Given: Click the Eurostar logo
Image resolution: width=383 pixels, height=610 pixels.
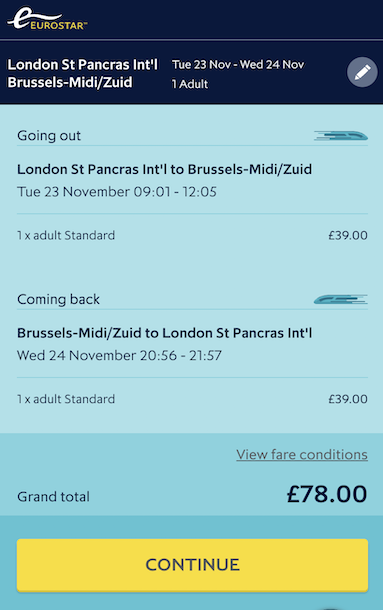Looking at the screenshot, I should (x=47, y=18).
